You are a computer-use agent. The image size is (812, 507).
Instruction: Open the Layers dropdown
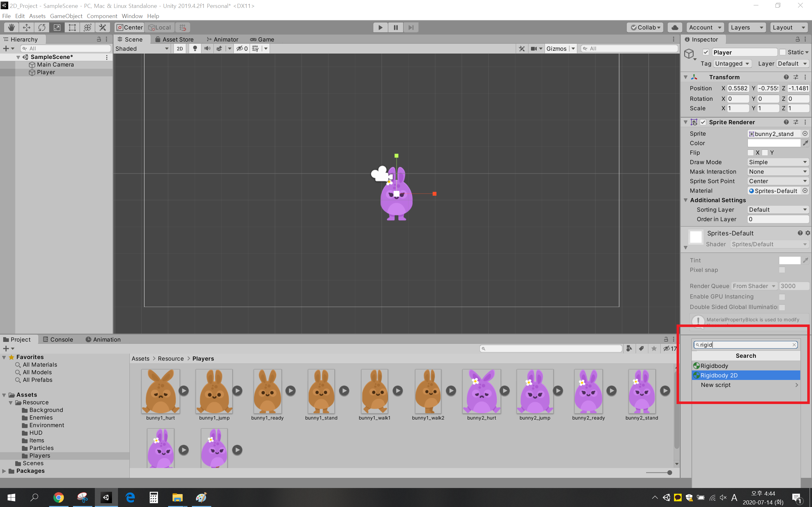tap(747, 28)
